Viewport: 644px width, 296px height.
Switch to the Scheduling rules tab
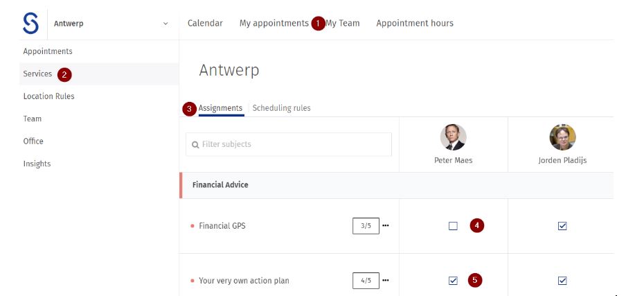[x=281, y=108]
